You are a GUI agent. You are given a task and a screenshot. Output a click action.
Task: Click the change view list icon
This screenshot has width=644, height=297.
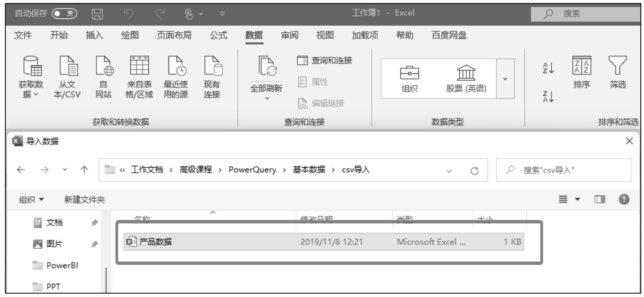(x=563, y=199)
